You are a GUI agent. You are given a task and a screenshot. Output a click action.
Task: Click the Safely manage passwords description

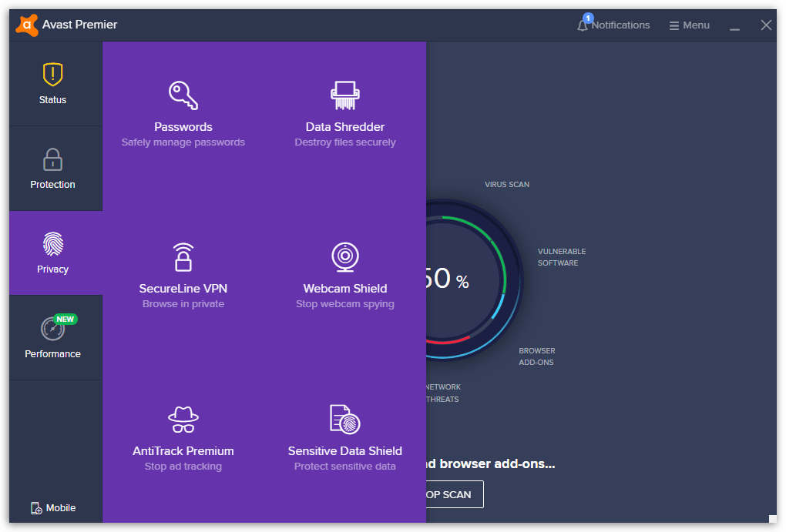pos(183,142)
